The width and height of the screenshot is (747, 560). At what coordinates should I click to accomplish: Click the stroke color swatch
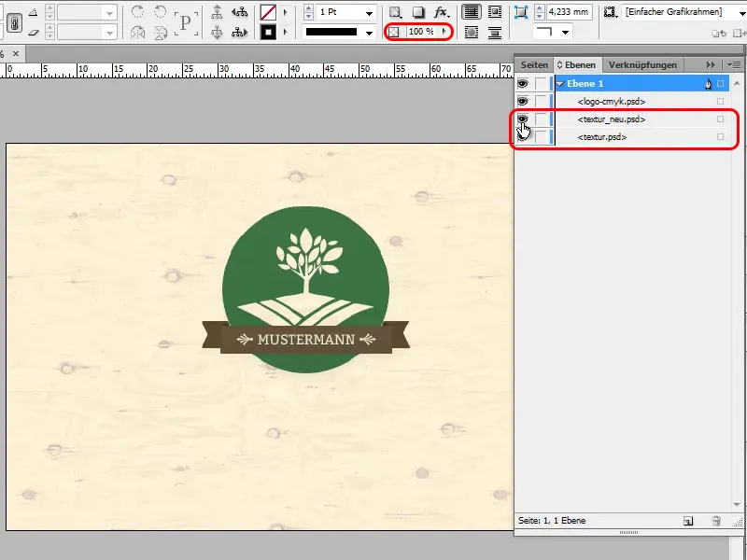pos(268,33)
